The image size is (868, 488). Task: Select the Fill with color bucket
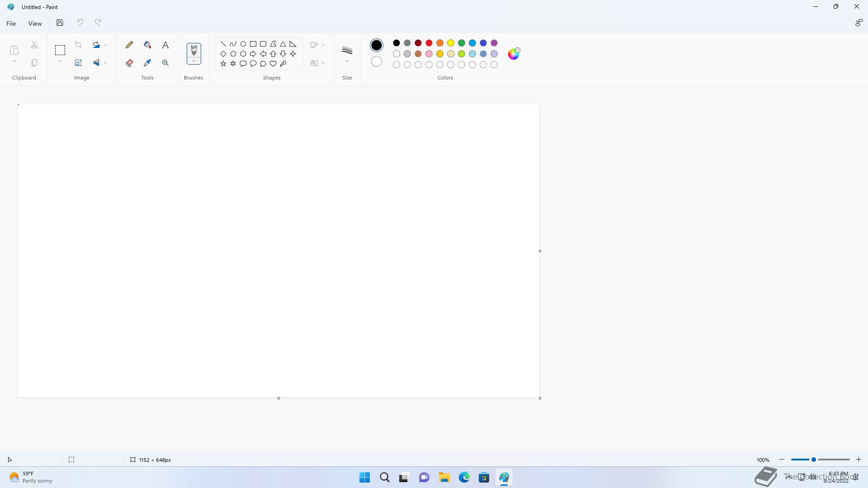pyautogui.click(x=147, y=45)
